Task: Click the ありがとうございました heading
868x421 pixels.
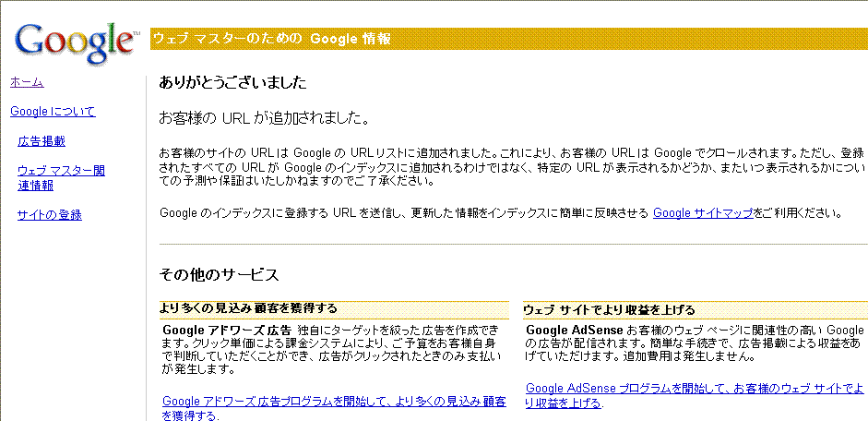Action: (x=232, y=83)
